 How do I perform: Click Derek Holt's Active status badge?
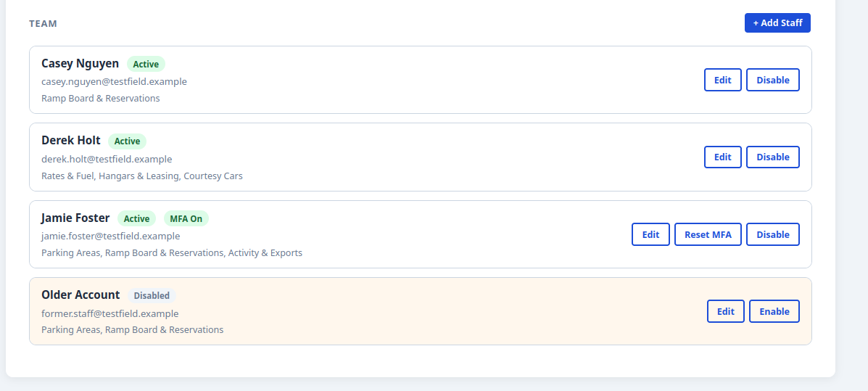[128, 141]
